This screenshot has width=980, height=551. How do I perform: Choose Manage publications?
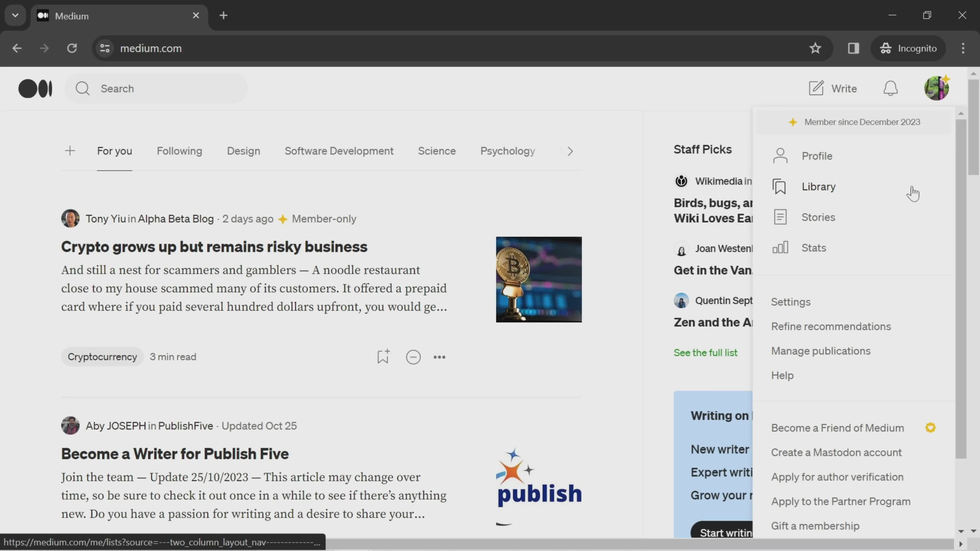point(820,351)
